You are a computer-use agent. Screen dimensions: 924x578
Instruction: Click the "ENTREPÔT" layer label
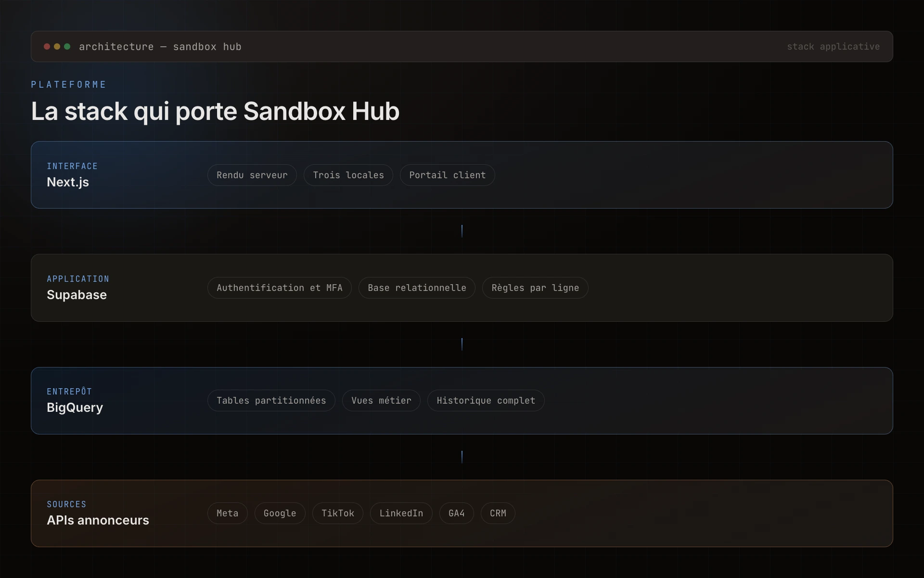69,392
